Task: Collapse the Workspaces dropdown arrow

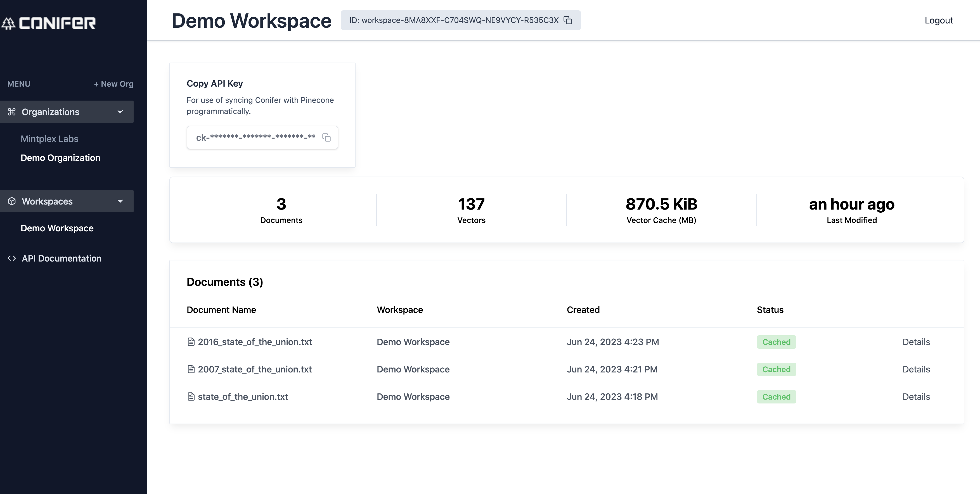Action: 120,201
